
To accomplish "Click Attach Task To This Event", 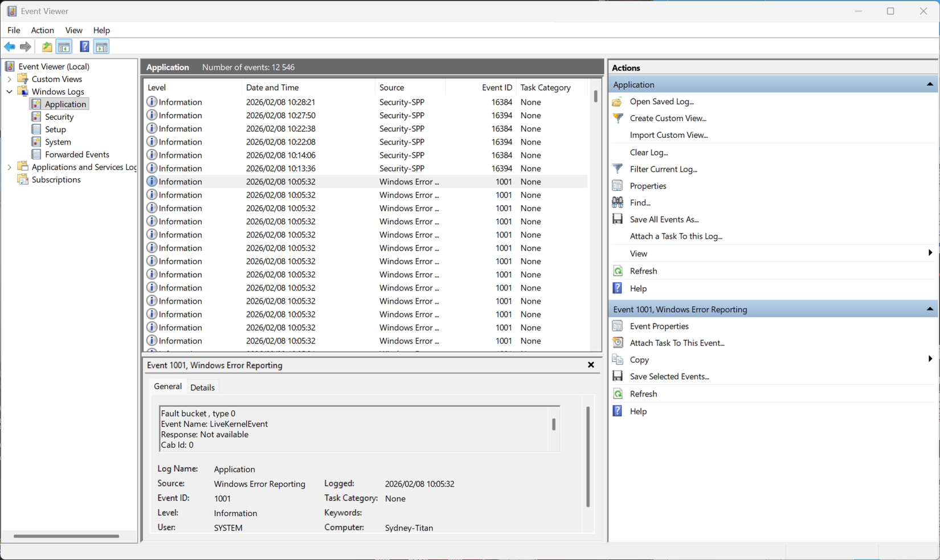I will click(x=677, y=342).
